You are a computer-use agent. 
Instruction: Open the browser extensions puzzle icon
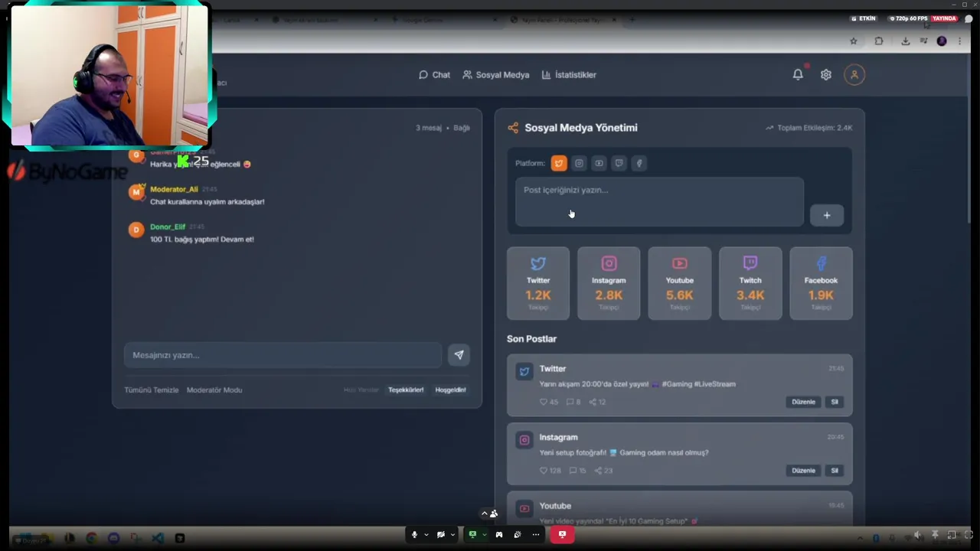(x=879, y=41)
